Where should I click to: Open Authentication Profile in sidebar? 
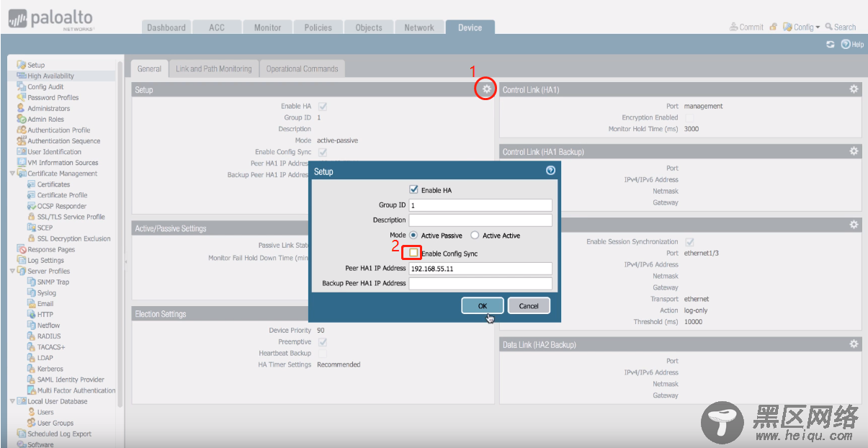[x=58, y=130]
